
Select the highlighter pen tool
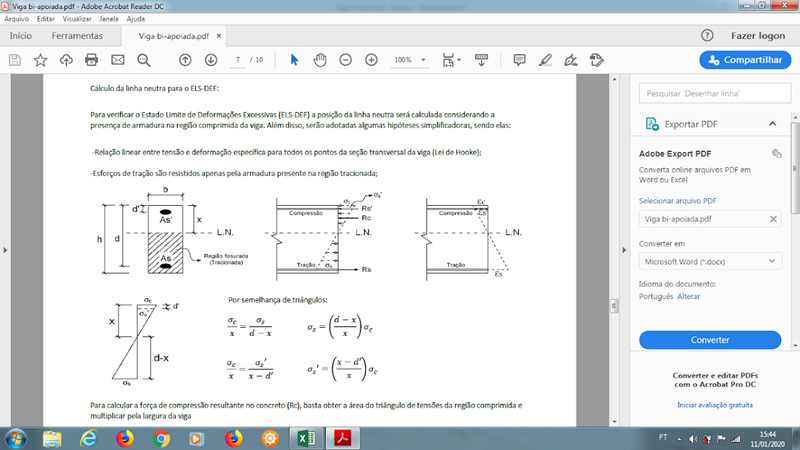pos(545,60)
